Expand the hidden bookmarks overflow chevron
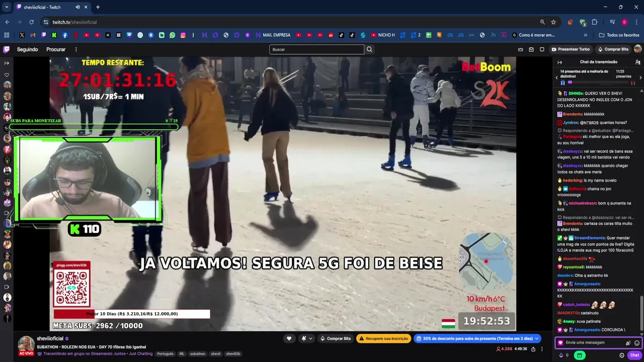Screen dimensions: 644x362 [x=585, y=35]
